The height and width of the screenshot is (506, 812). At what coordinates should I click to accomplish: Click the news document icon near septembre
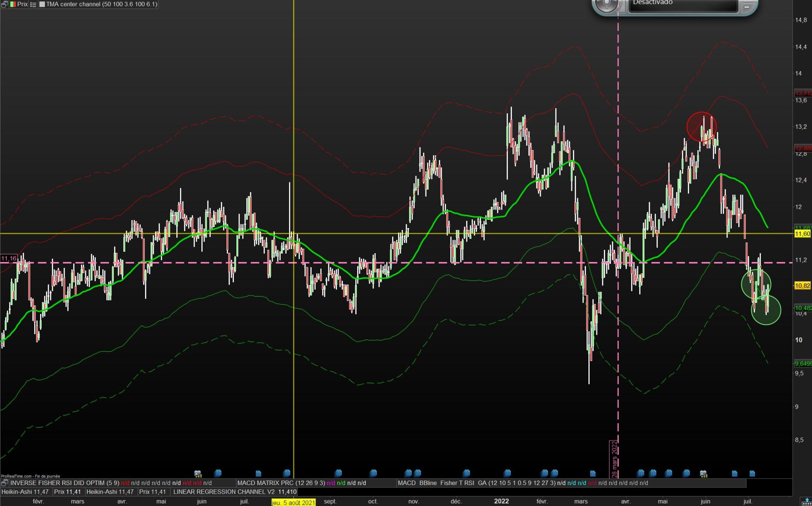[338, 473]
